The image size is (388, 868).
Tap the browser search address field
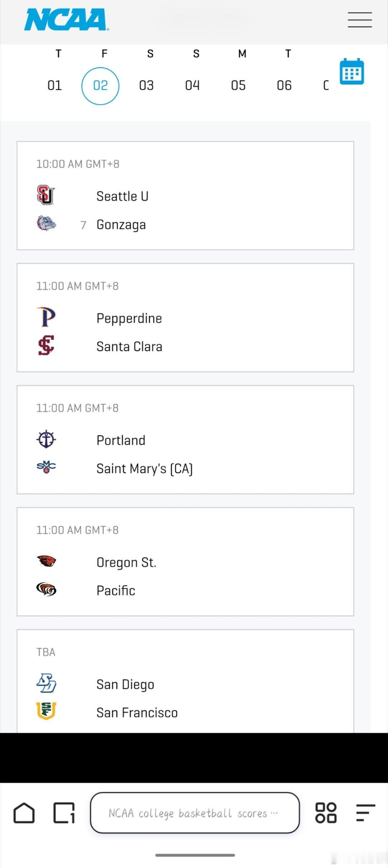(195, 813)
